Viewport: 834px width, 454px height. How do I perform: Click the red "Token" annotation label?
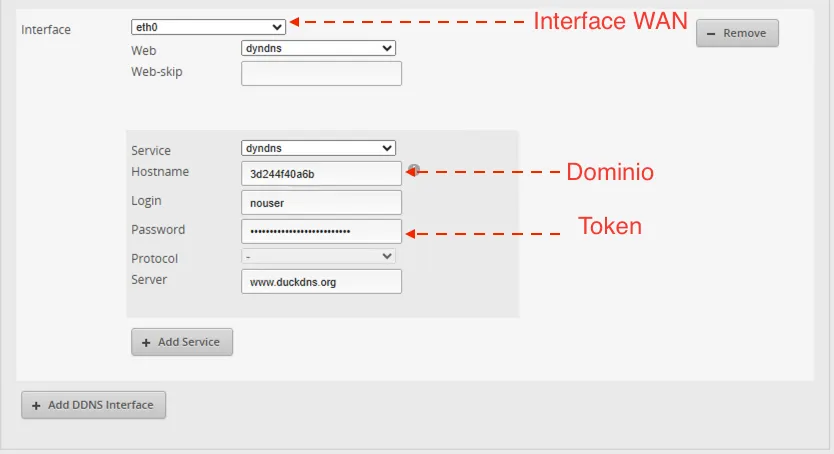[609, 226]
